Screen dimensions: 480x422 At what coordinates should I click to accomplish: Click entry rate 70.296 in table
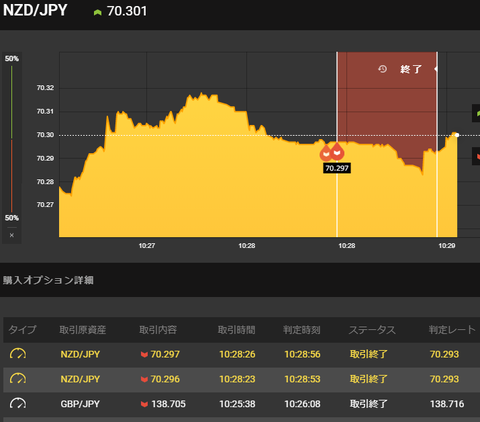(x=165, y=379)
